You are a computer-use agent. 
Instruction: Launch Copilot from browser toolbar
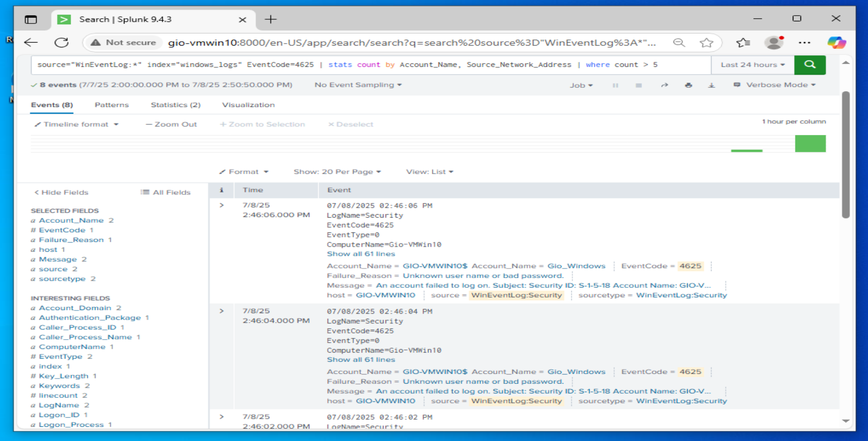click(x=836, y=43)
